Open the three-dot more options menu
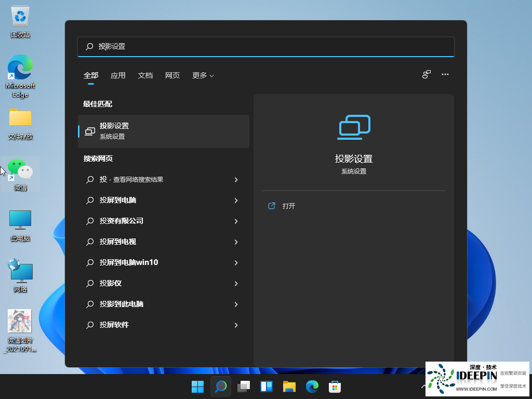532x399 pixels. tap(445, 74)
